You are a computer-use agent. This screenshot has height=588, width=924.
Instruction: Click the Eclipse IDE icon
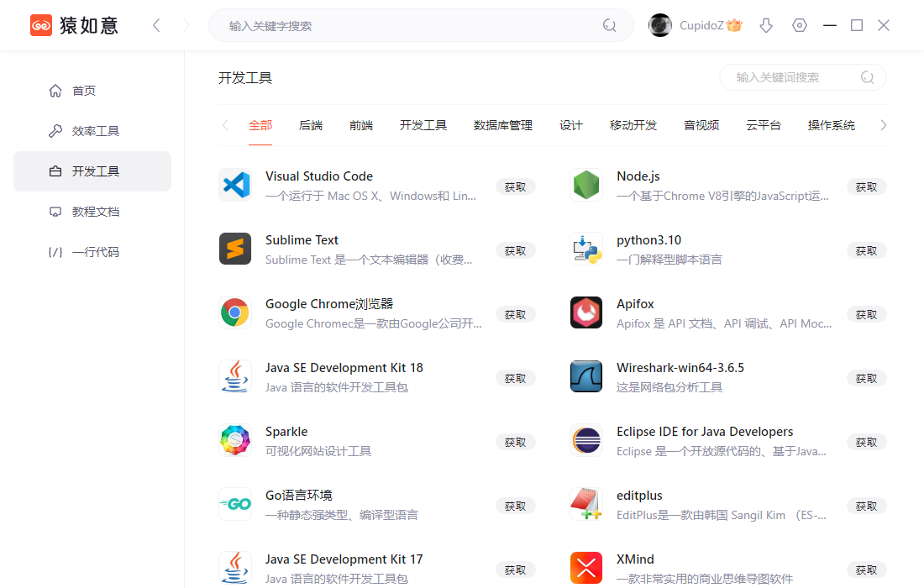[586, 440]
